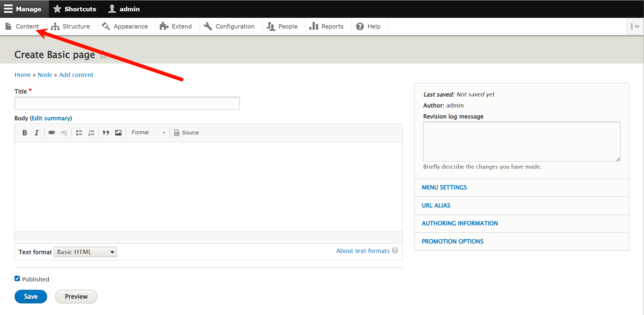The image size is (644, 315).
Task: Insert an image into the Body
Action: [x=118, y=133]
